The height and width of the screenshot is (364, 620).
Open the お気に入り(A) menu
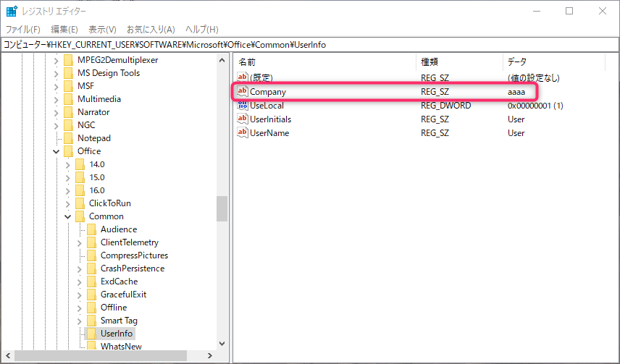click(x=151, y=29)
